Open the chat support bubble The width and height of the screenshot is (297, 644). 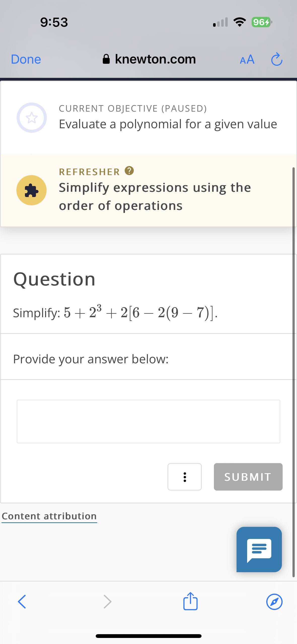tap(259, 549)
